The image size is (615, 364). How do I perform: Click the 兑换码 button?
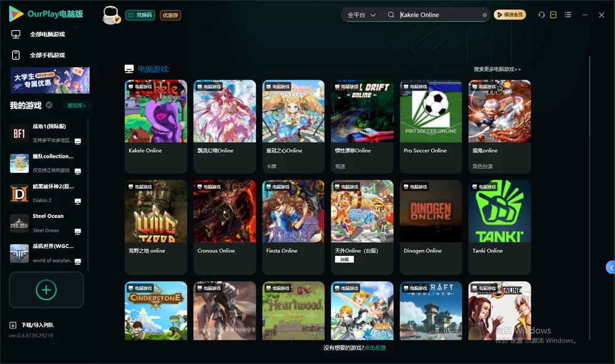[x=140, y=15]
